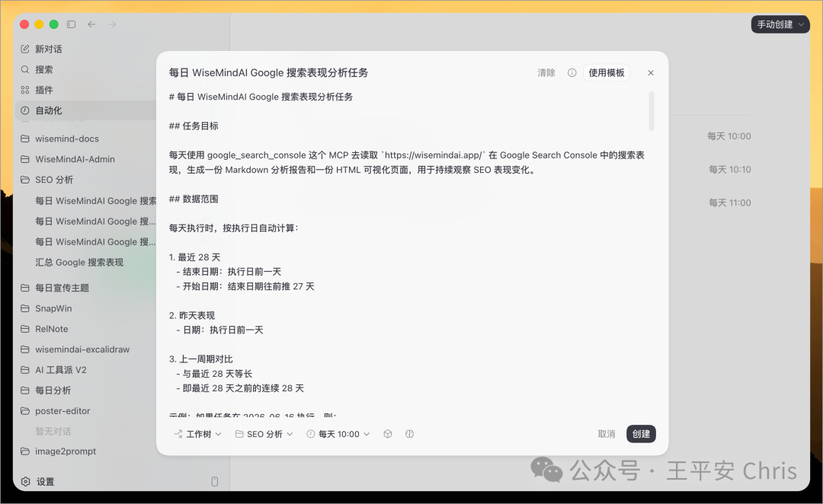Click the 新对话 compose icon

click(x=24, y=49)
